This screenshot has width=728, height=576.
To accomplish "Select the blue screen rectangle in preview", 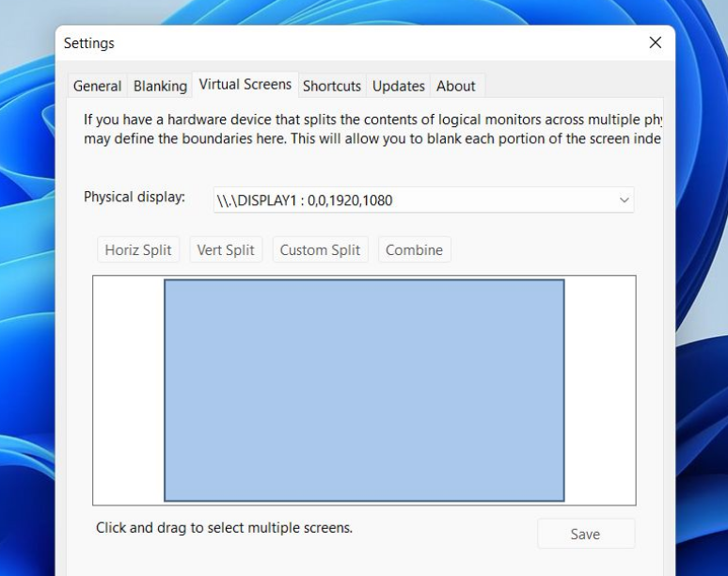I will coord(364,391).
